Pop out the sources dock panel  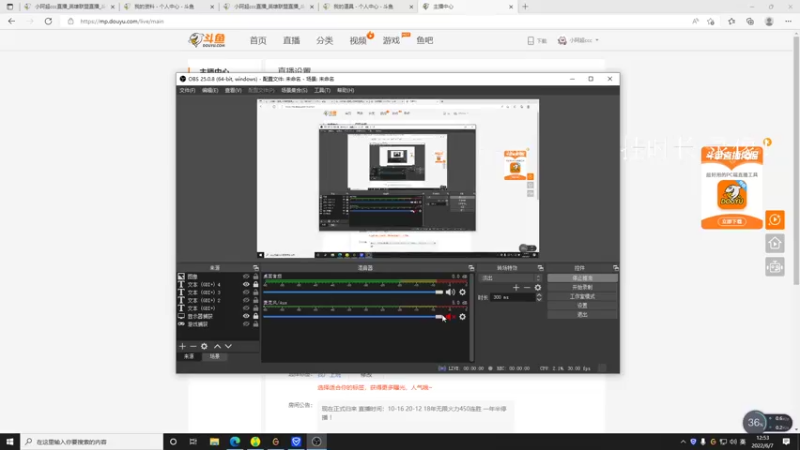pyautogui.click(x=256, y=268)
